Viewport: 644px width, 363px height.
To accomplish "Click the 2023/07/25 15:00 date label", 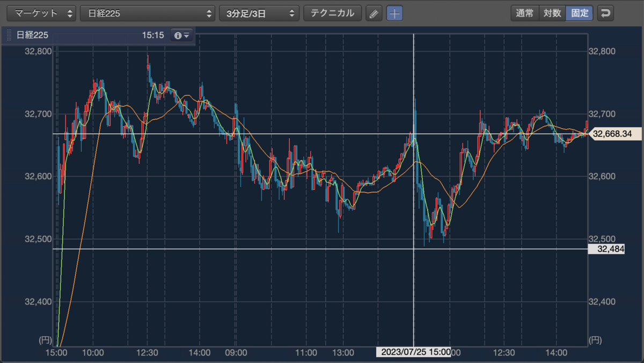I will point(413,353).
